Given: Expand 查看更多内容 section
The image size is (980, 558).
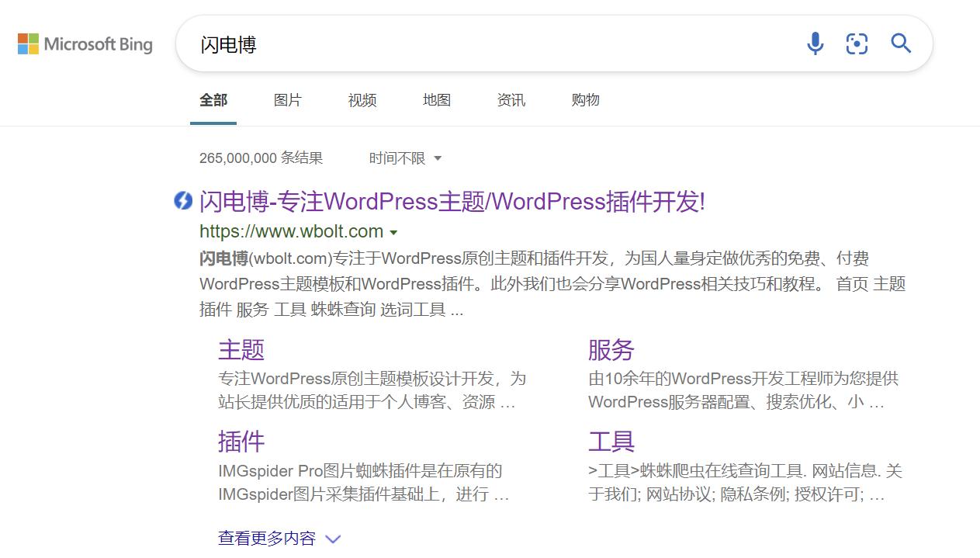Looking at the screenshot, I should tap(279, 539).
